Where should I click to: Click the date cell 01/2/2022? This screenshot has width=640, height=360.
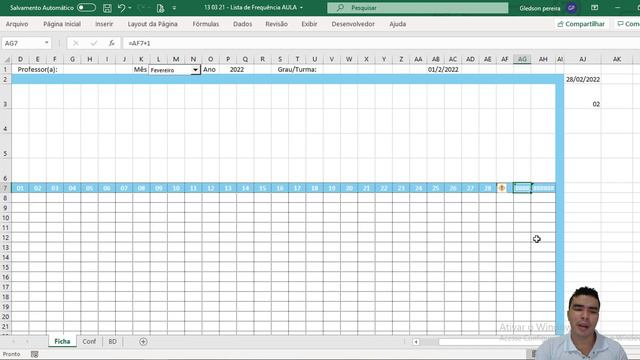pos(443,69)
